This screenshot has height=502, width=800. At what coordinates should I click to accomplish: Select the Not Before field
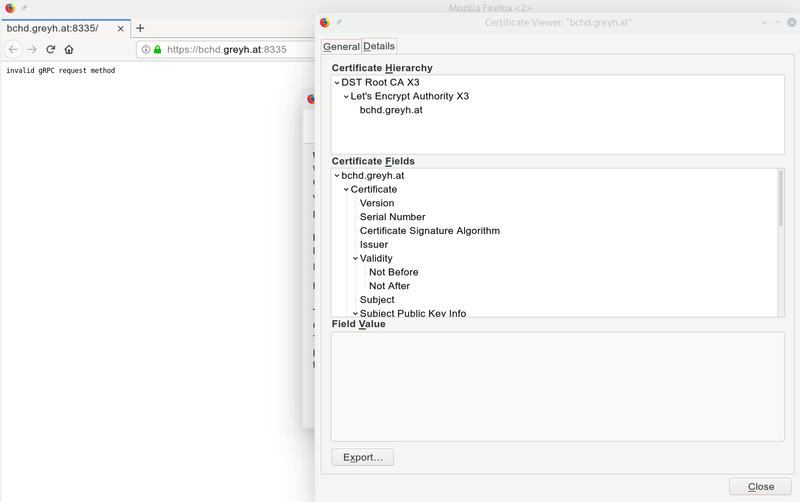point(393,272)
